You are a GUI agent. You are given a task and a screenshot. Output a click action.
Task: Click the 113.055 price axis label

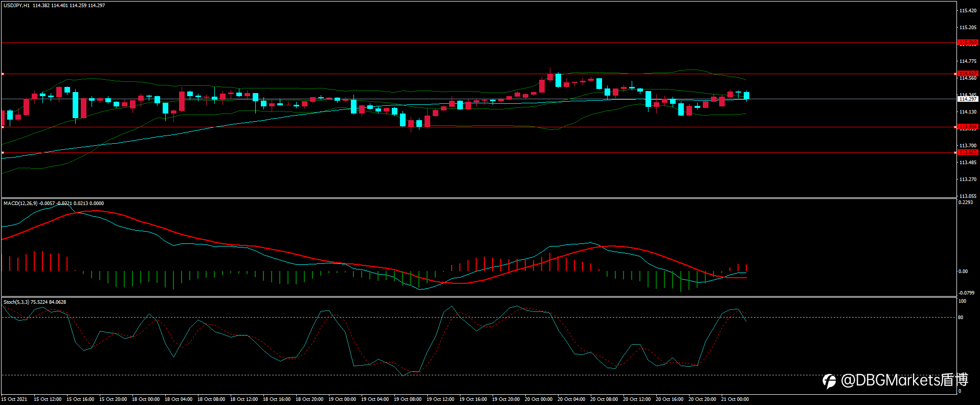coord(968,196)
